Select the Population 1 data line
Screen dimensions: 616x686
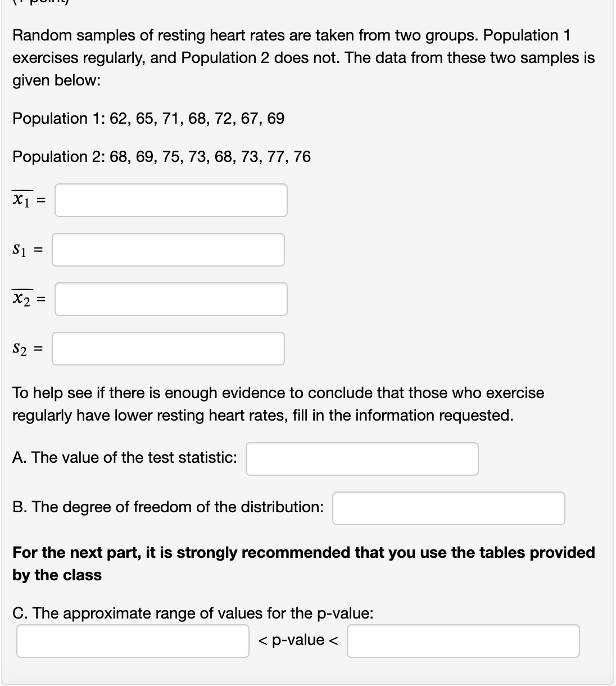[x=148, y=119]
